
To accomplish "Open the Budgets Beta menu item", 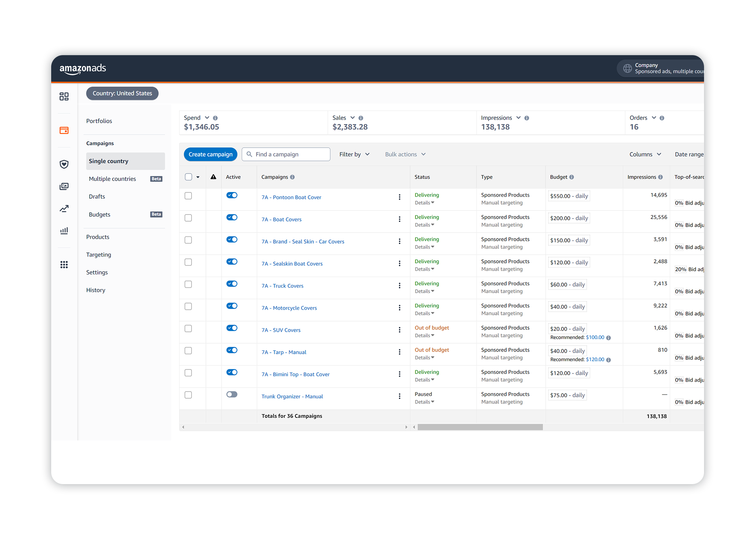I will (99, 214).
